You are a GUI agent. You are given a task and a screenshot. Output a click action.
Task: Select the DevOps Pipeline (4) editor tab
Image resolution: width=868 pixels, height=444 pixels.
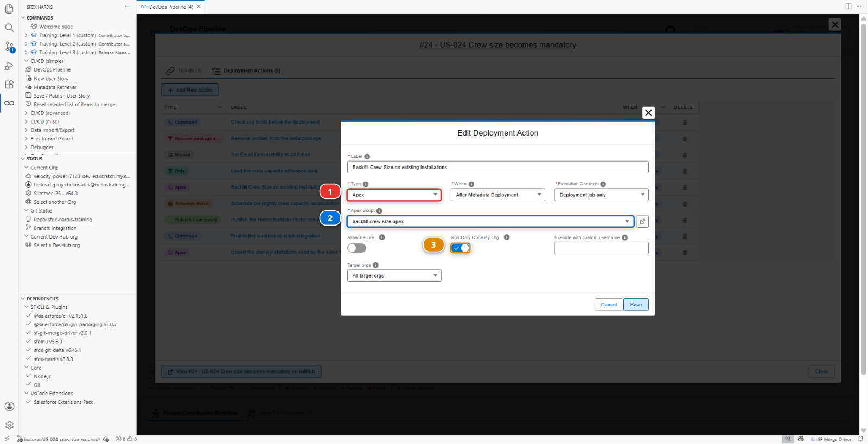(x=171, y=7)
